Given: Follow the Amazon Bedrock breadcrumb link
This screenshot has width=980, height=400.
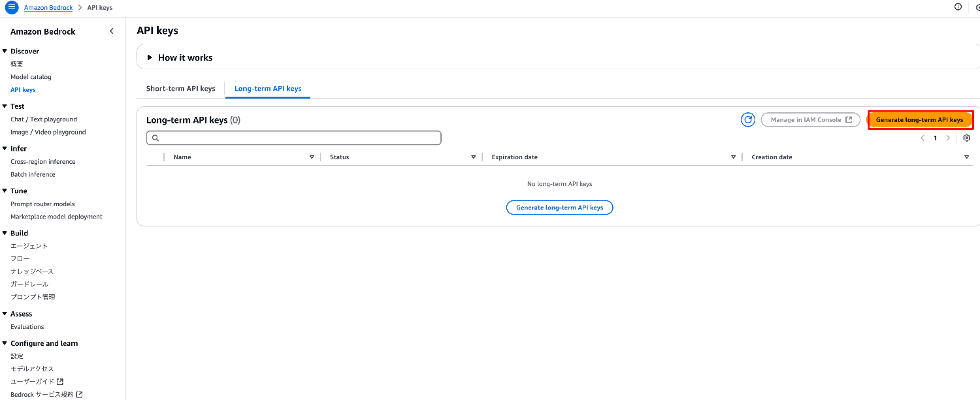Looking at the screenshot, I should 48,8.
